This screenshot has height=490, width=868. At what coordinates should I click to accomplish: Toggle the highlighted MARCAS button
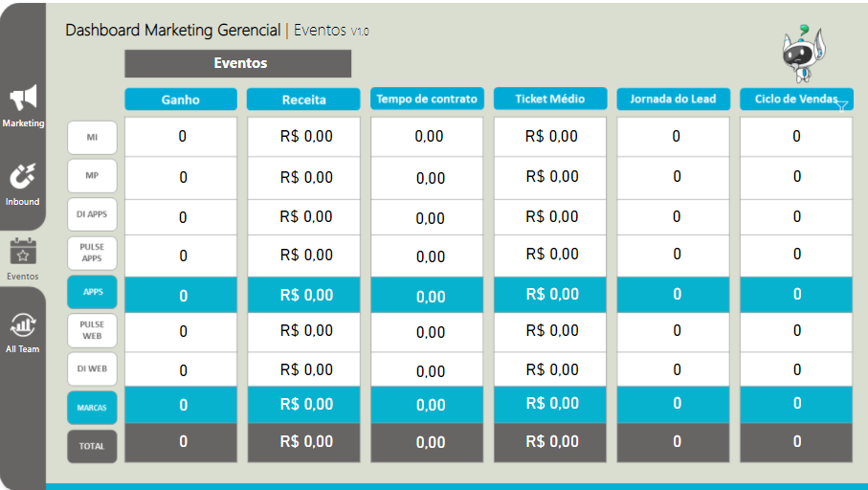(x=93, y=408)
